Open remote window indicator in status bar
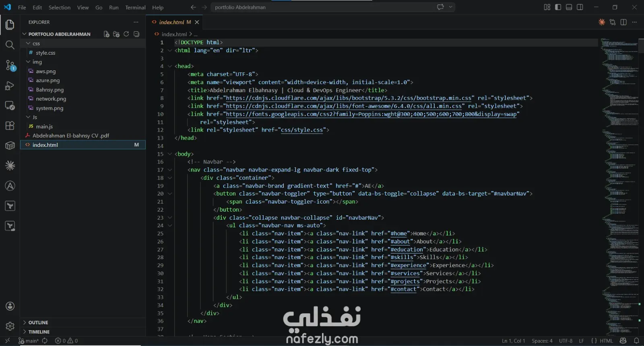The width and height of the screenshot is (644, 346). click(x=7, y=341)
